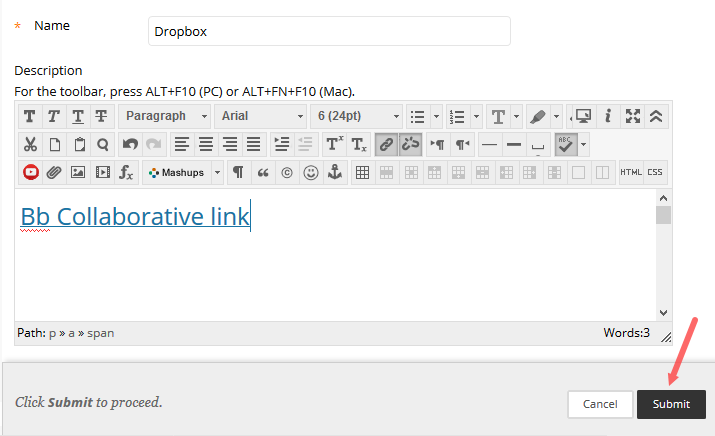The image size is (715, 436).
Task: Open highlight color picker dropdown arrow
Action: coord(556,116)
